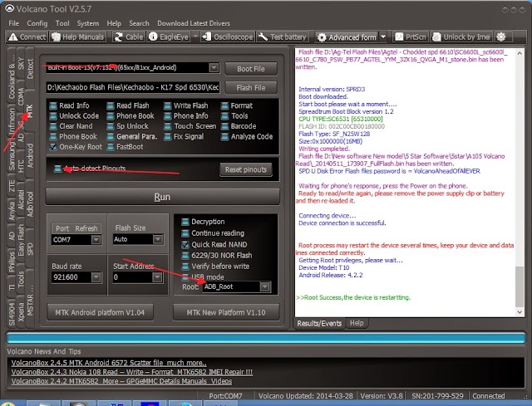This screenshot has height=406, width=532.
Task: Click MTK New Platform V1.10 button
Action: (226, 312)
